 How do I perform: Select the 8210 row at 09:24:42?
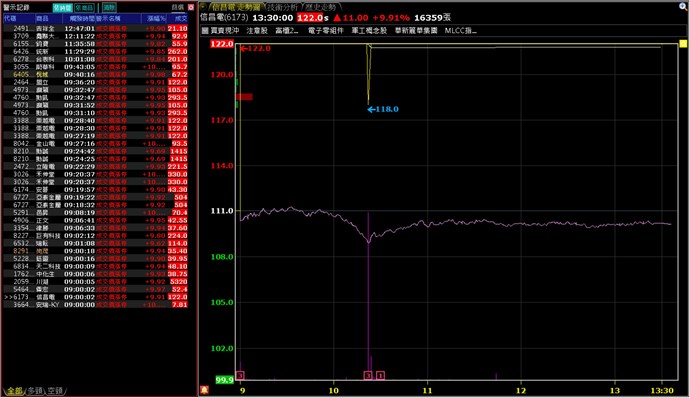point(95,151)
